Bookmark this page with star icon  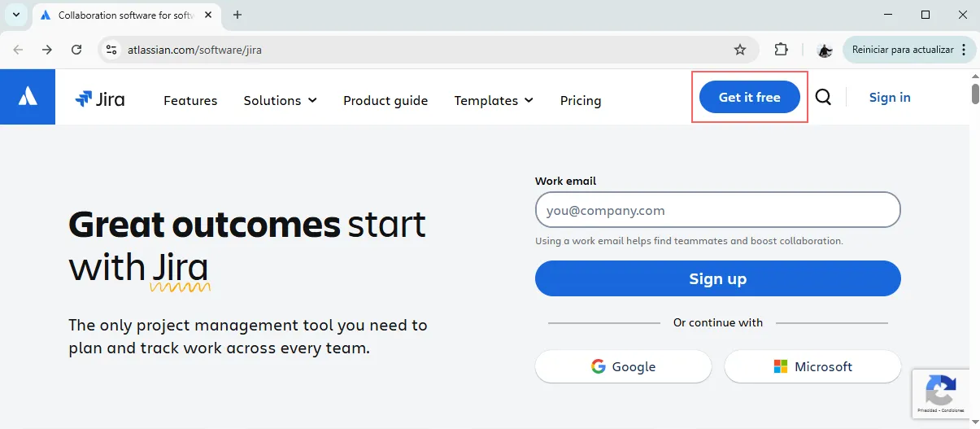click(740, 50)
